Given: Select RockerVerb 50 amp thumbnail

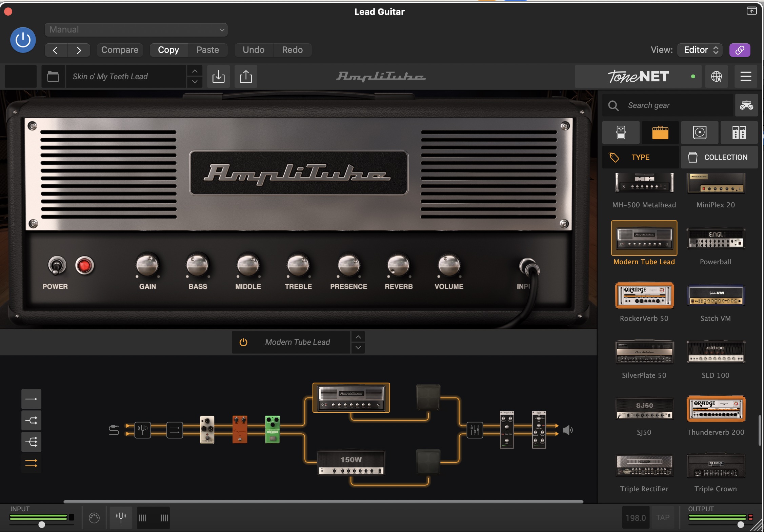Looking at the screenshot, I should pos(644,295).
